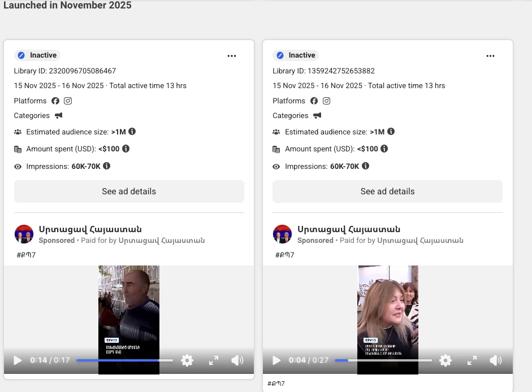Open amount spent info icon, right ad
This screenshot has height=392, width=532.
(384, 149)
